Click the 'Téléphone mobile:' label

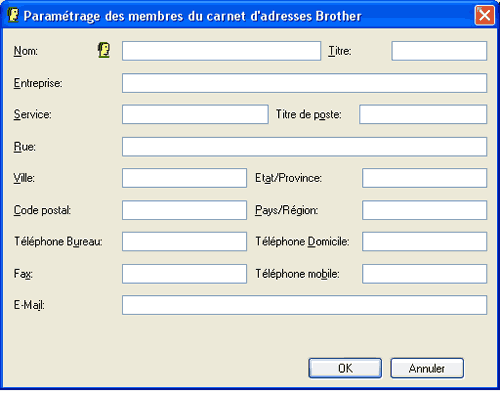pyautogui.click(x=297, y=274)
